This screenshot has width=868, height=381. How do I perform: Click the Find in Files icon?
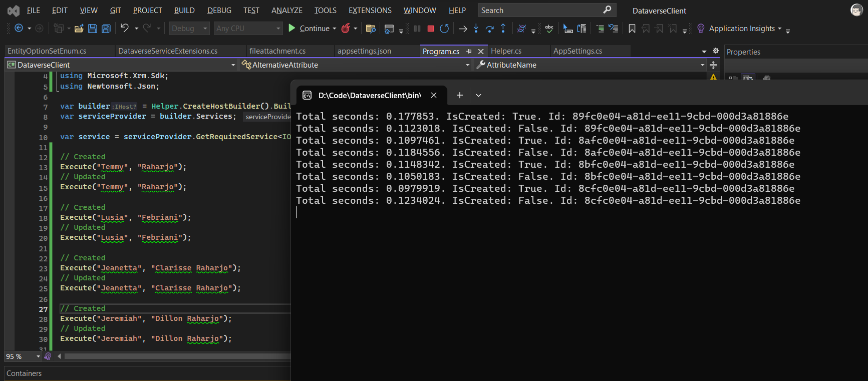click(371, 29)
